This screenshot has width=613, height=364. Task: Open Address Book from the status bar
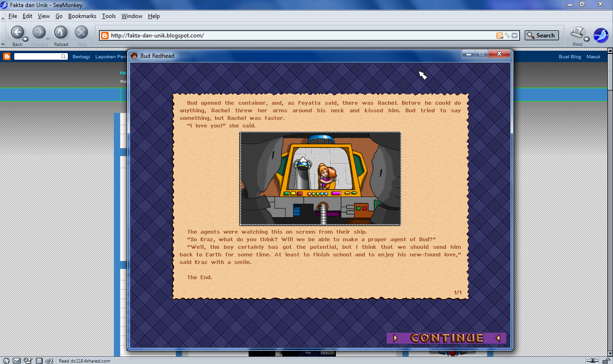click(x=39, y=361)
